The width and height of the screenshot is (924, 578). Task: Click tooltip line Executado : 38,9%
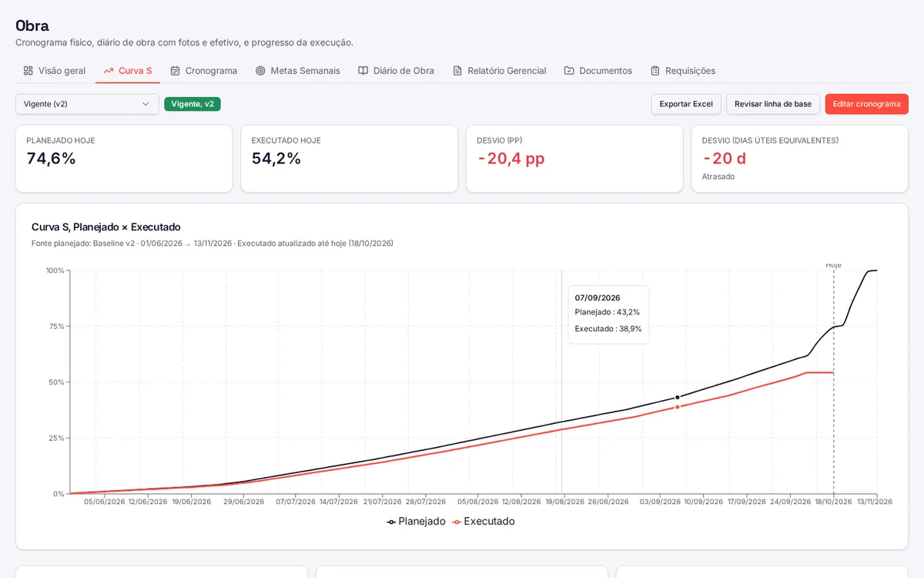coord(608,328)
